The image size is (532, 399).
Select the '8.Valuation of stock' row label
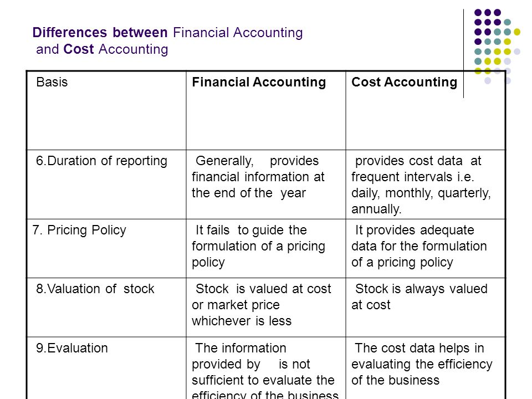coord(106,308)
